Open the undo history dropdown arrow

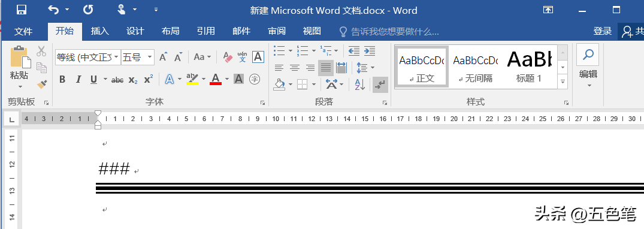(x=67, y=10)
